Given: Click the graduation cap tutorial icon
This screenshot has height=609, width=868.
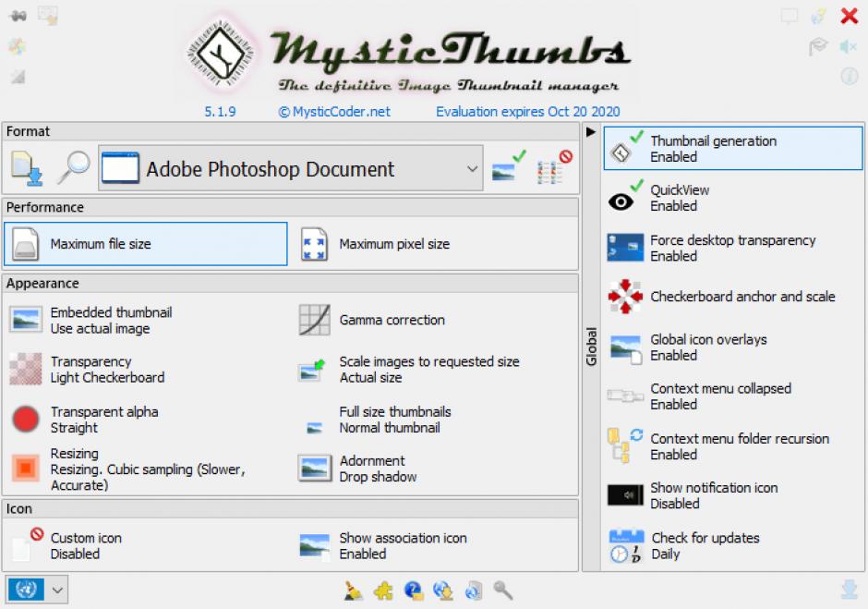Looking at the screenshot, I should (817, 46).
